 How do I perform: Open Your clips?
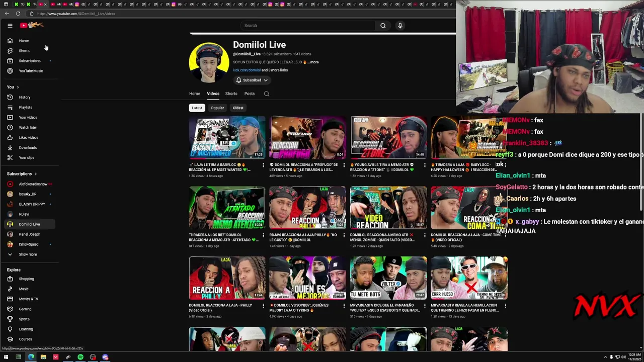coord(26,157)
